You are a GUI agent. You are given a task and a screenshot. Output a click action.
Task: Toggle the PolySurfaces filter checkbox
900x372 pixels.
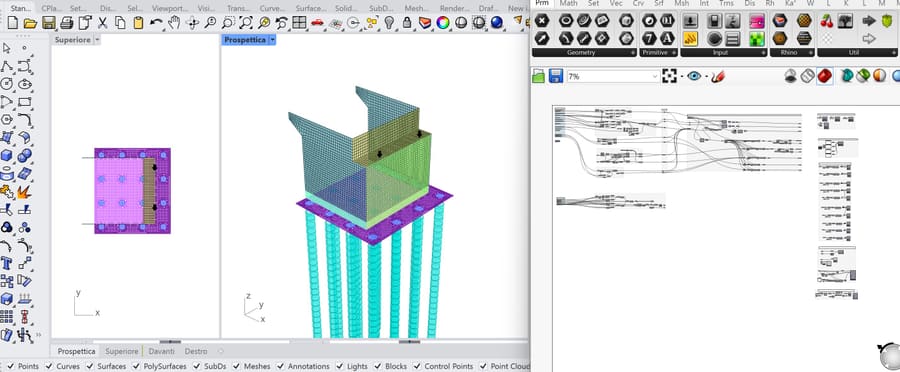click(x=136, y=366)
